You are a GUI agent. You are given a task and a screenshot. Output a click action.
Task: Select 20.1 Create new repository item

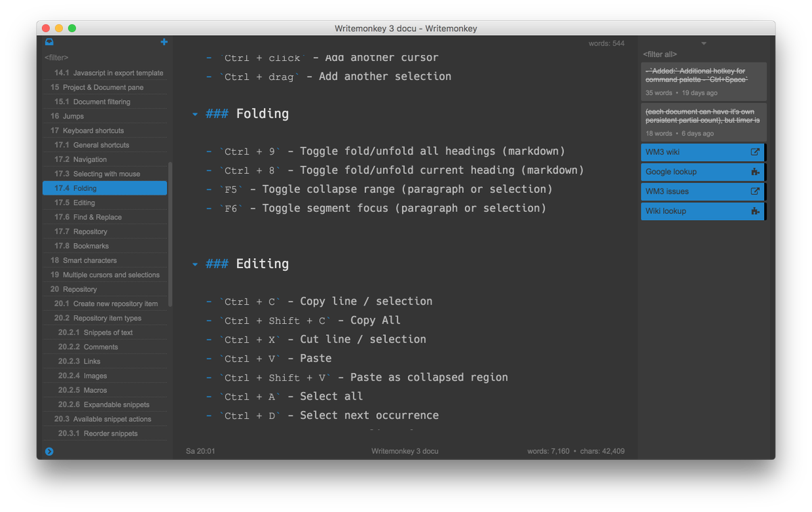pos(105,304)
